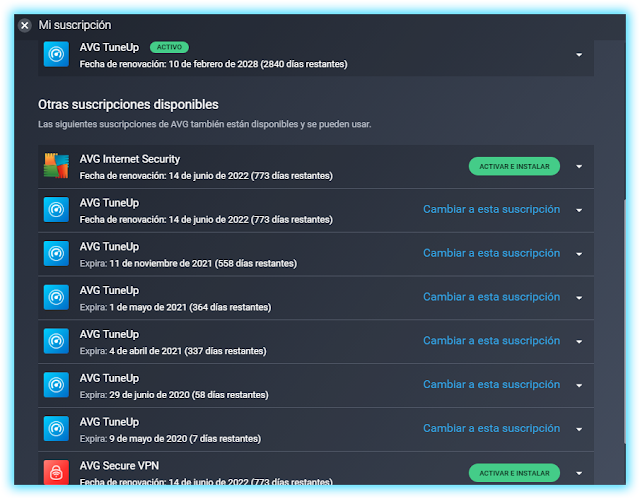Switch to TuneUp subscription with 773 días restantes
The height and width of the screenshot is (499, 640).
point(491,209)
